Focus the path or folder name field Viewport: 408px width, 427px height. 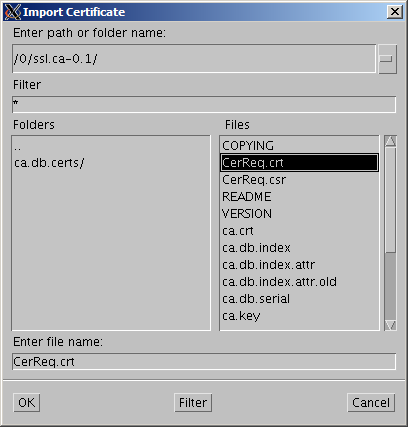[194, 59]
